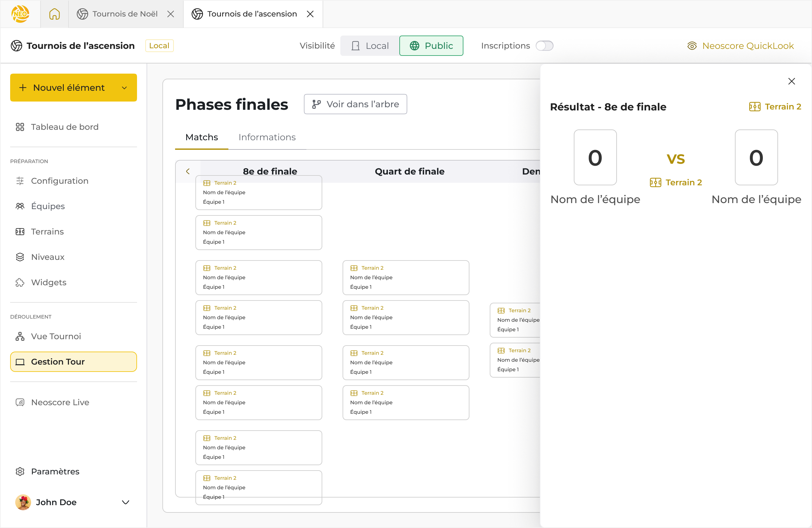Click Voir dans l'arbre button
The image size is (812, 528).
[x=355, y=104]
